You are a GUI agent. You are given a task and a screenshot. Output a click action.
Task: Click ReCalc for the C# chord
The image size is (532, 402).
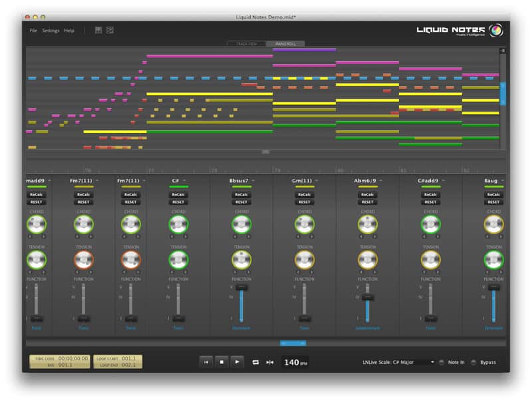pos(178,195)
